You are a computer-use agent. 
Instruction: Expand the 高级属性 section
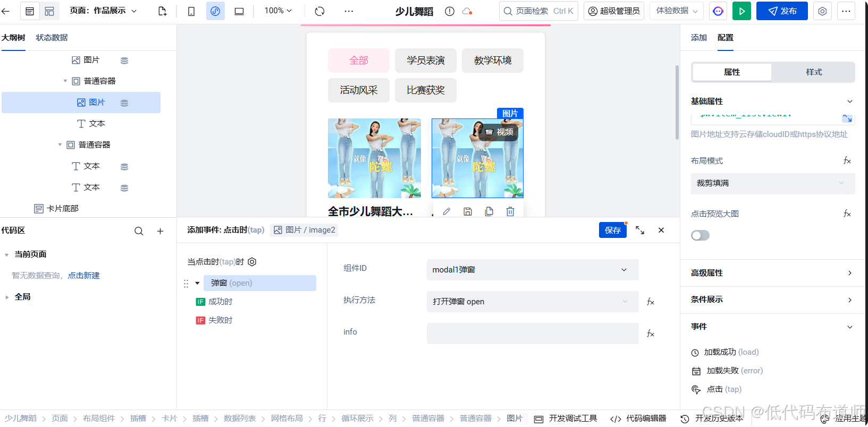pos(849,273)
